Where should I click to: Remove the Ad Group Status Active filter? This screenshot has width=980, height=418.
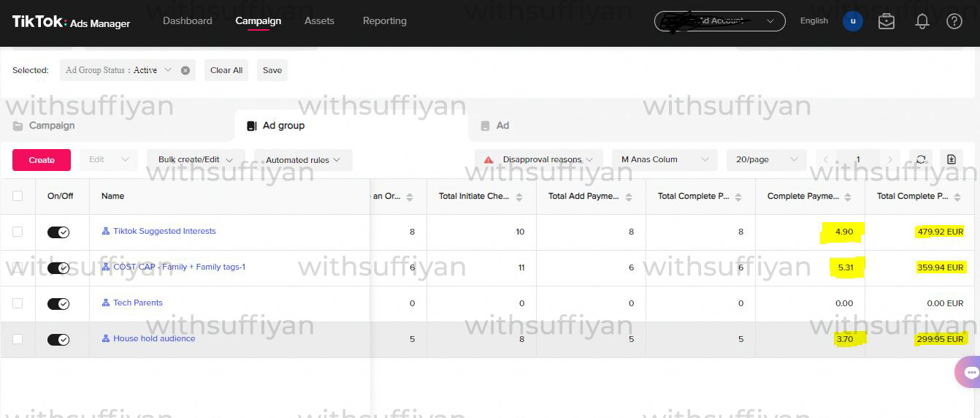click(x=185, y=70)
